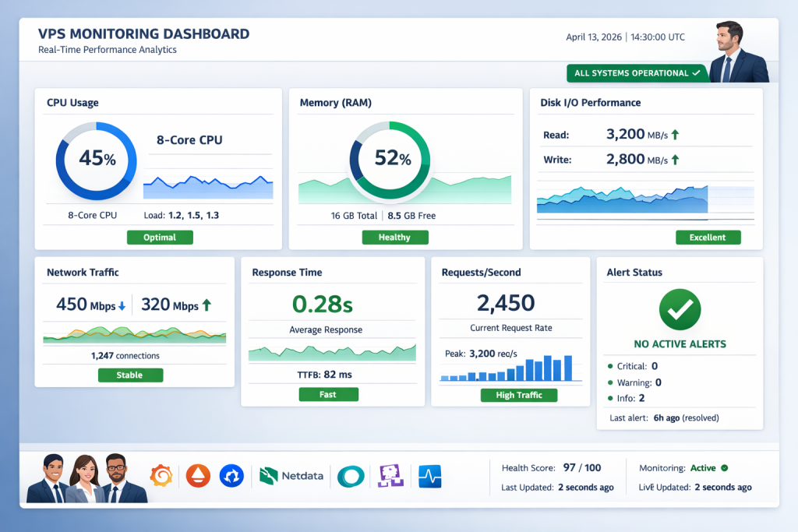Click the blue heartbeat pulse icon

coord(430,477)
